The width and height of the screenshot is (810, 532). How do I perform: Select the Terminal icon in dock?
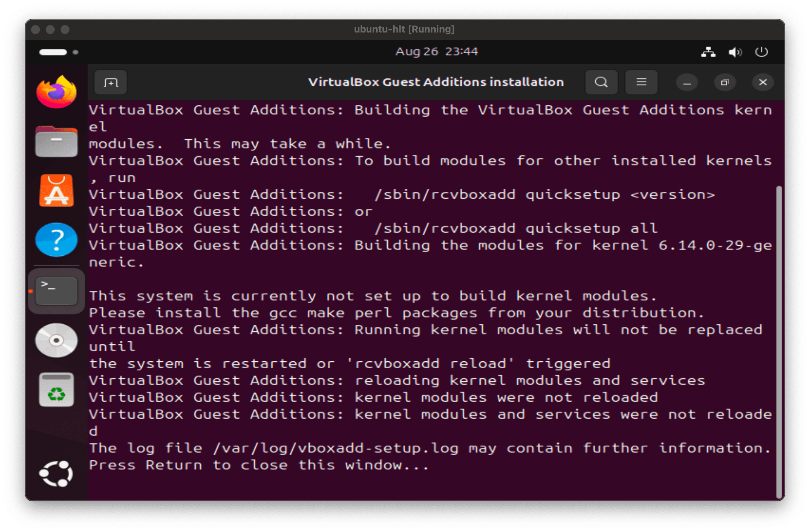click(56, 291)
